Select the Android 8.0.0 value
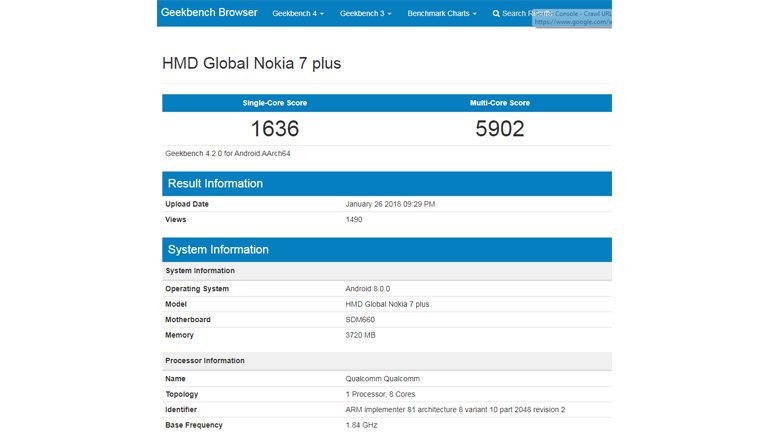The image size is (770, 434). (x=367, y=289)
